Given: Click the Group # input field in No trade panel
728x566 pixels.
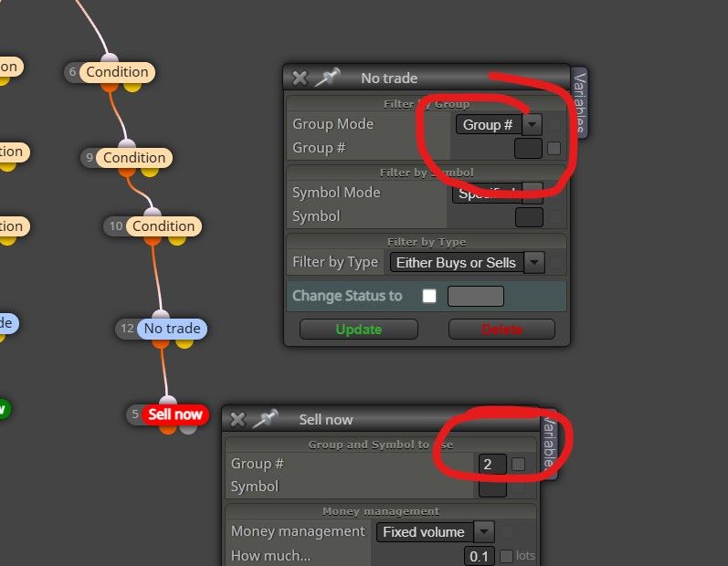Looking at the screenshot, I should click(x=528, y=149).
